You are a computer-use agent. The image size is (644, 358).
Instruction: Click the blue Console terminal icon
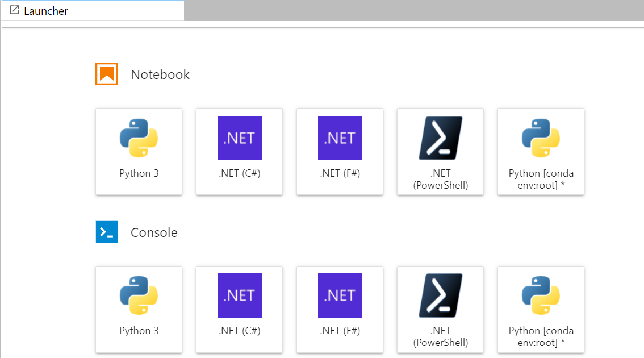click(107, 232)
